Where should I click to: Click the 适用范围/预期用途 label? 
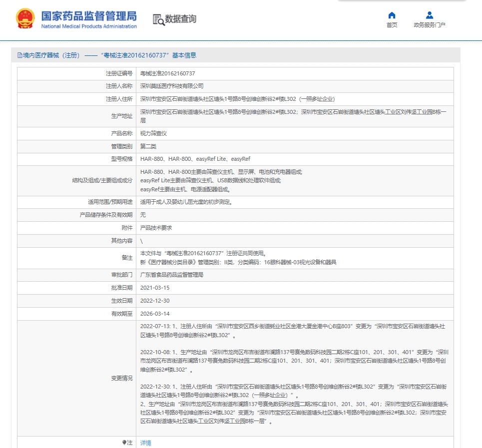pos(110,202)
